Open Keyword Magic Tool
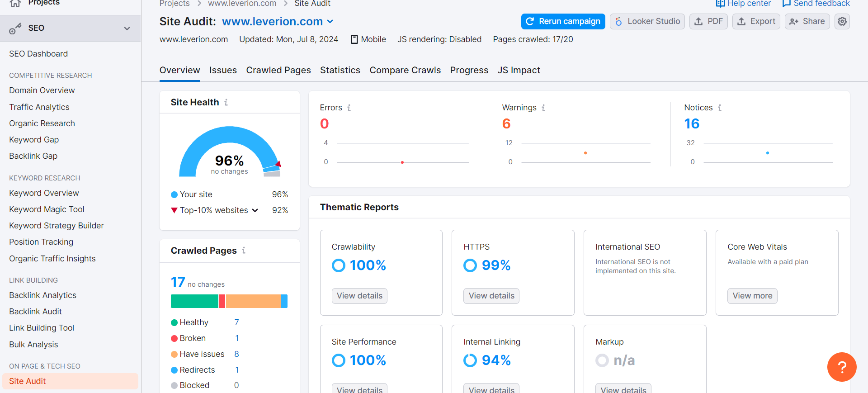This screenshot has height=393, width=868. coord(47,209)
